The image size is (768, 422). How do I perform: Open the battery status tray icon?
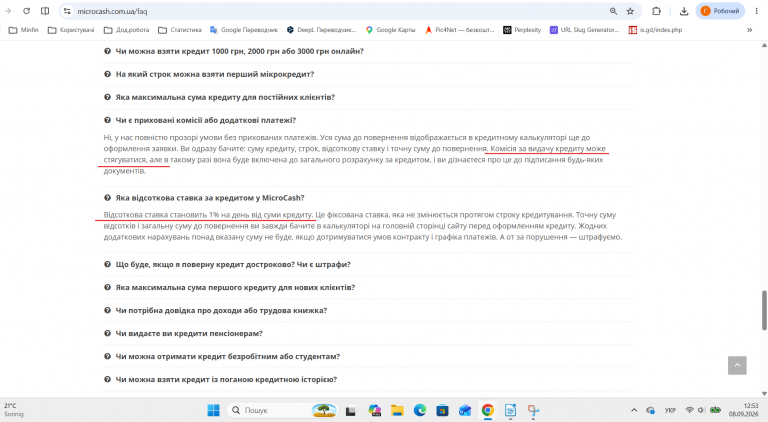click(715, 410)
